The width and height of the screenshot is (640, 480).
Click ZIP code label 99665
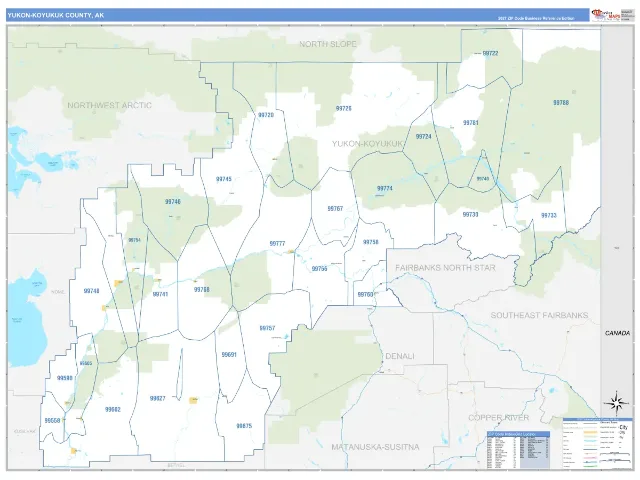pyautogui.click(x=86, y=363)
